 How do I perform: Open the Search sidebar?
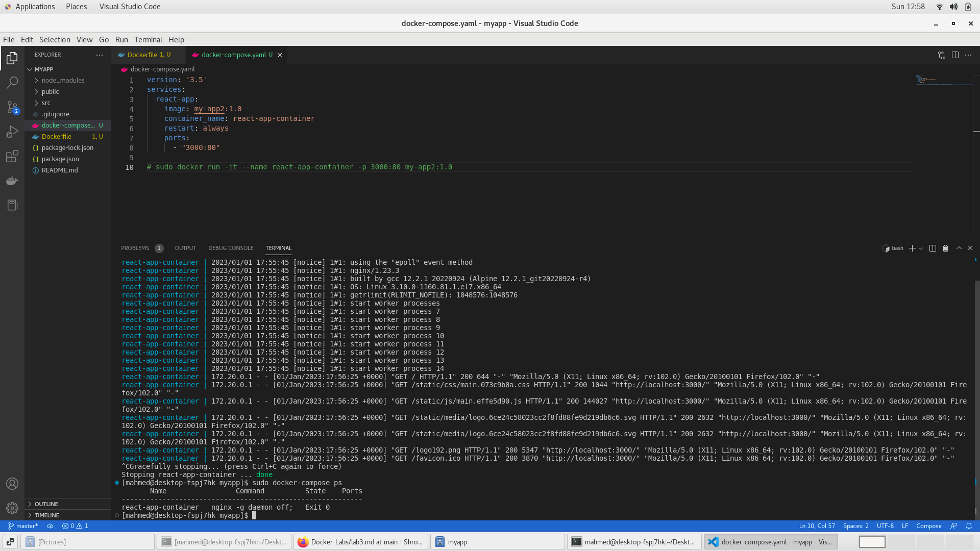12,82
